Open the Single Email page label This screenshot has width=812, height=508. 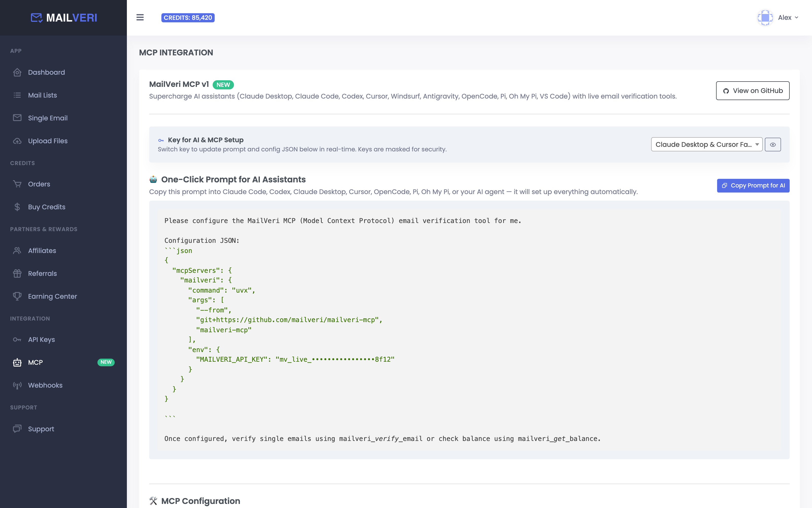point(48,118)
